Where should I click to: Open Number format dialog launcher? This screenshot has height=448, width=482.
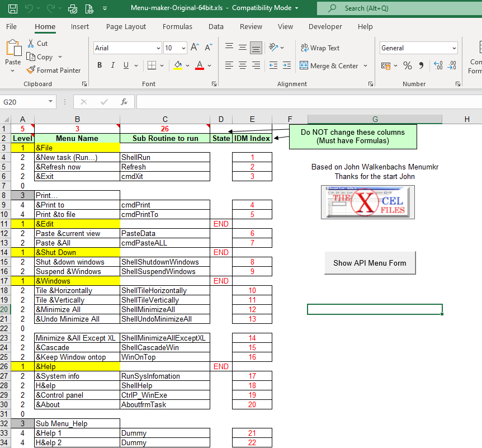[458, 84]
